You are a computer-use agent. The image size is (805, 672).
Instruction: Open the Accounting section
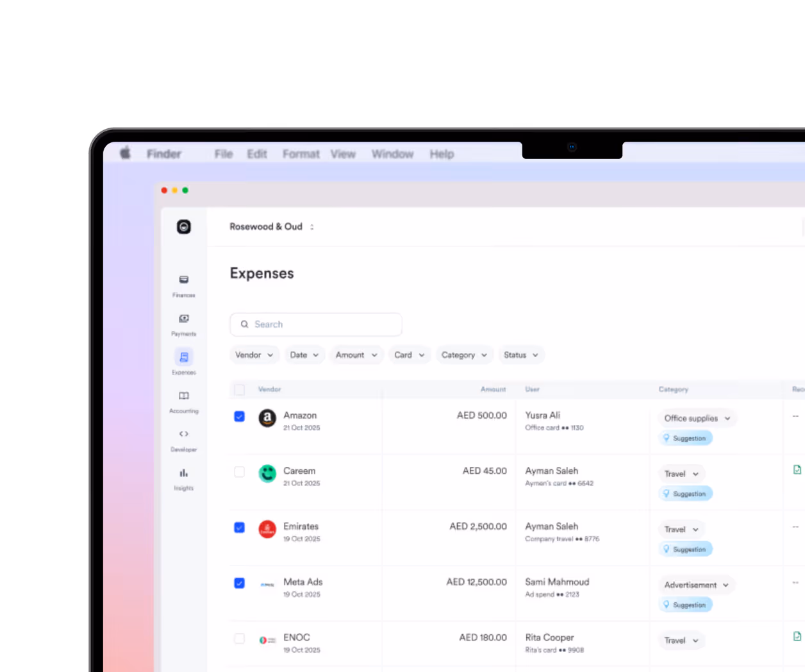pos(184,402)
